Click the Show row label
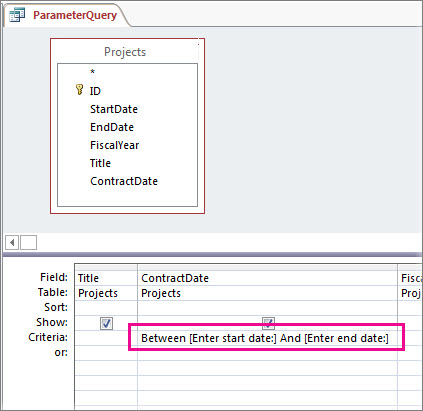 tap(52, 322)
